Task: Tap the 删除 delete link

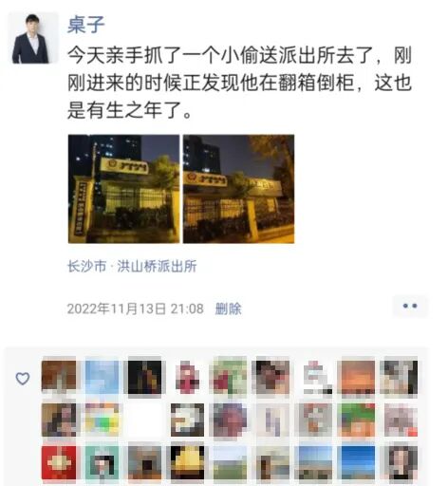Action: click(x=228, y=308)
